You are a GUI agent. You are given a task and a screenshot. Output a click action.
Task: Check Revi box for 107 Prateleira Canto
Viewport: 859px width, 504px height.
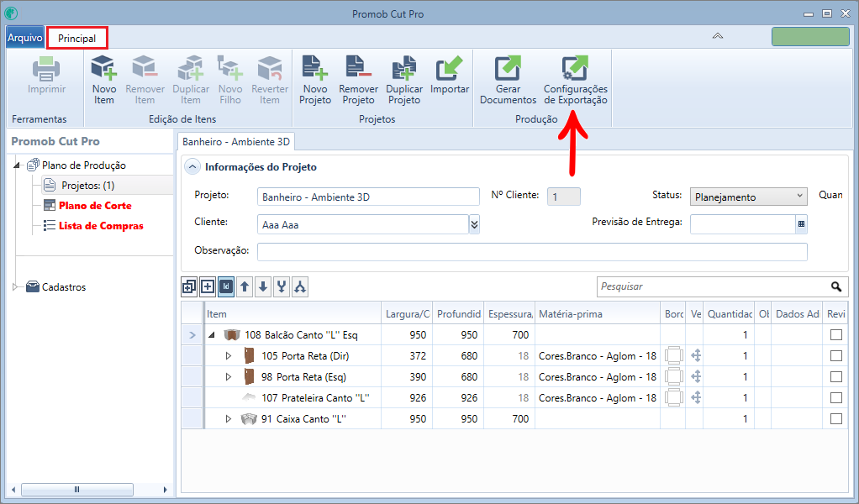(x=836, y=398)
